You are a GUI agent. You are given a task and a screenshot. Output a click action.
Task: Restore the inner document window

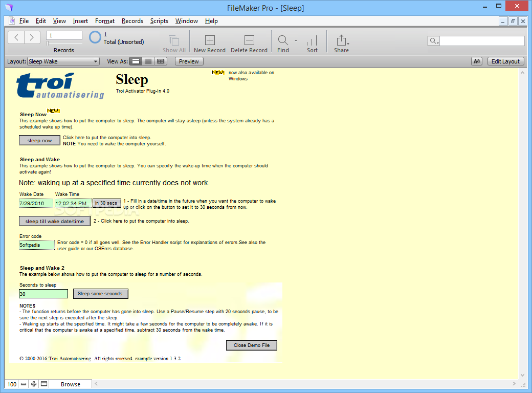(513, 21)
